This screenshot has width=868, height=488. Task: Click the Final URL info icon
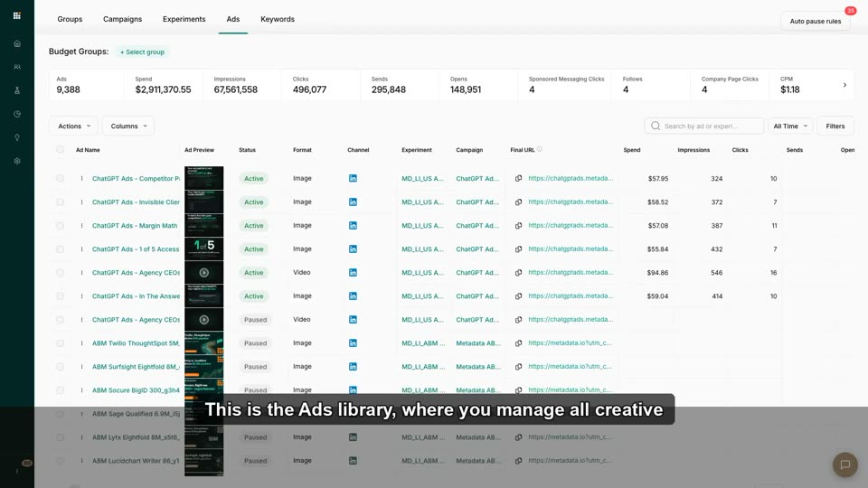[x=540, y=149]
